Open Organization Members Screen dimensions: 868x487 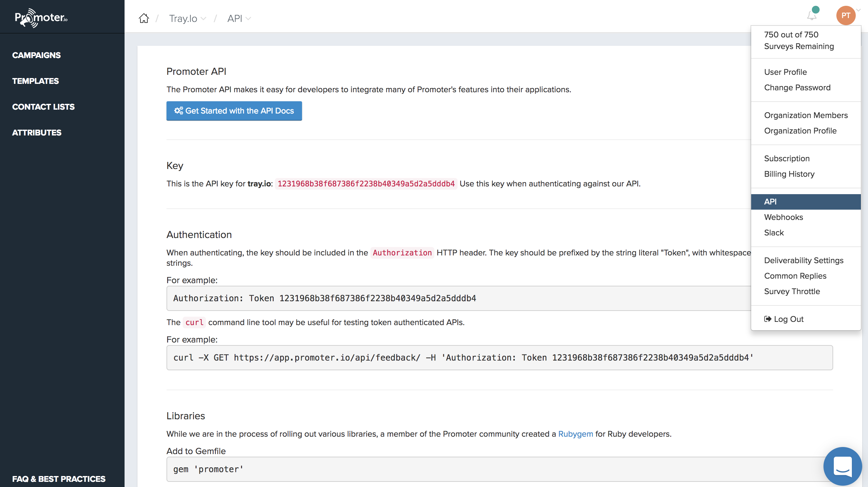click(x=806, y=115)
